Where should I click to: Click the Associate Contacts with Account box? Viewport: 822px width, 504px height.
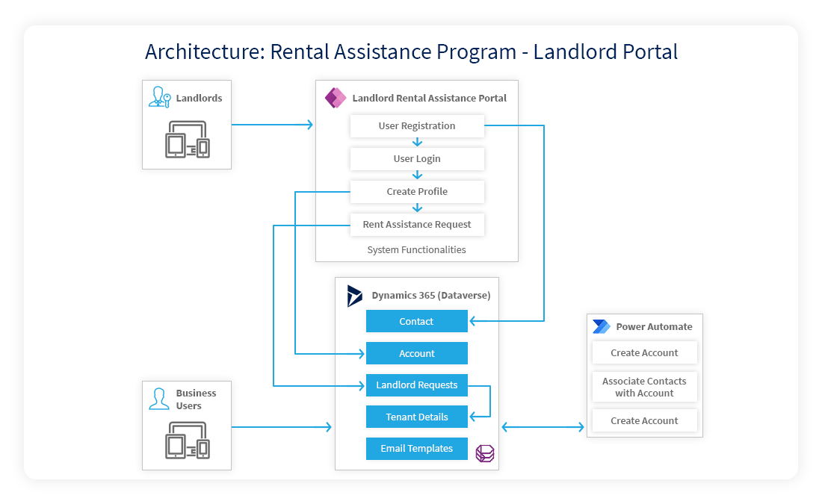click(x=645, y=387)
